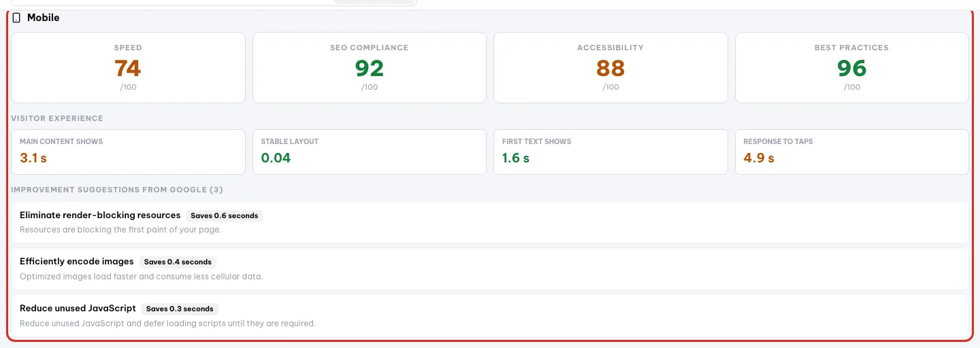Viewport: 980px width, 348px height.
Task: Click Improvement Suggestions From Google heading
Action: [x=117, y=190]
